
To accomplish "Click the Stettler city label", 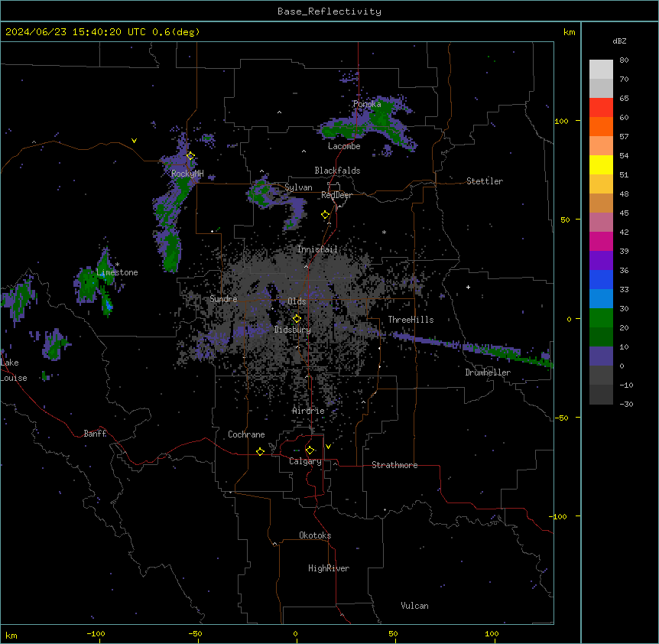I will coord(485,181).
